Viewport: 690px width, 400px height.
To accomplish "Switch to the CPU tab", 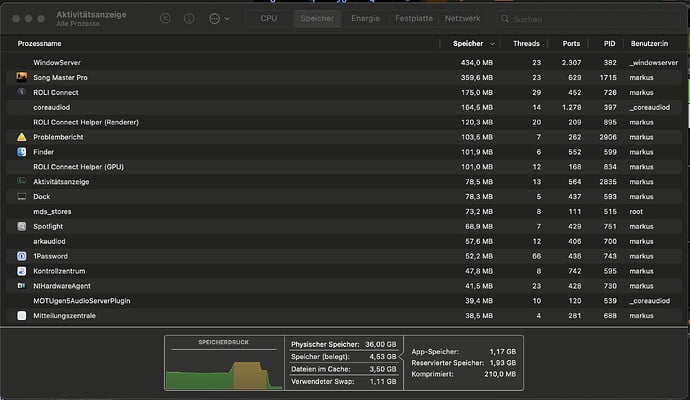I will pyautogui.click(x=269, y=18).
